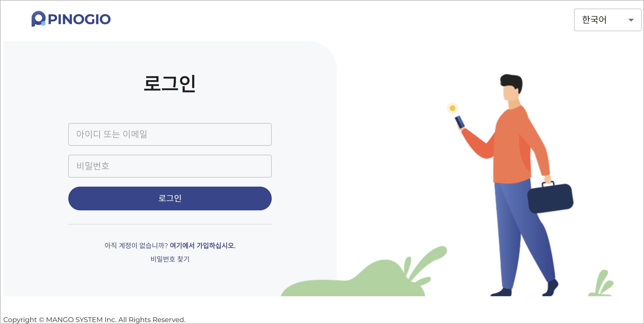
Task: Select the PINOGIO brand logo in the header
Action: pyautogui.click(x=71, y=19)
